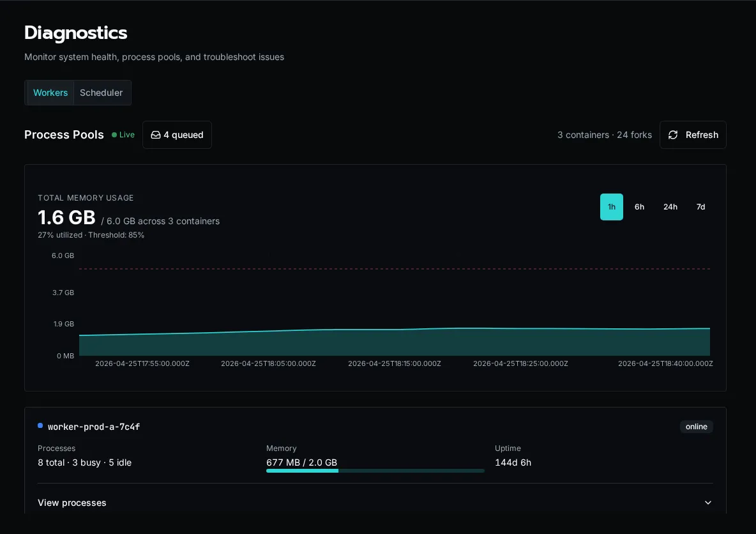Click the 1.9 GB axis label

pyautogui.click(x=64, y=324)
